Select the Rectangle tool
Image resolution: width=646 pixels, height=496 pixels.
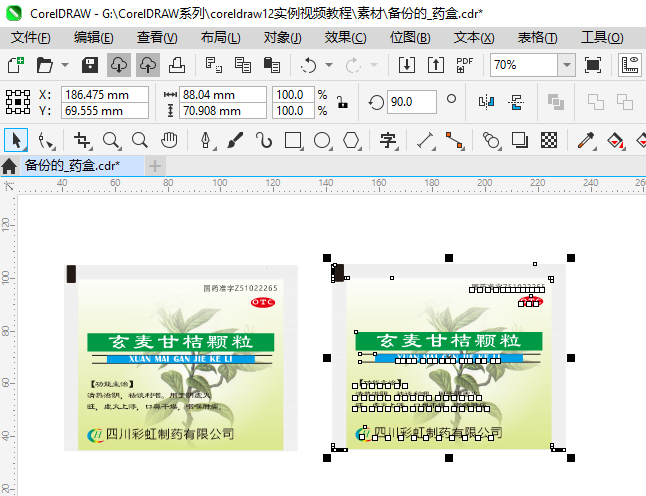pyautogui.click(x=293, y=140)
